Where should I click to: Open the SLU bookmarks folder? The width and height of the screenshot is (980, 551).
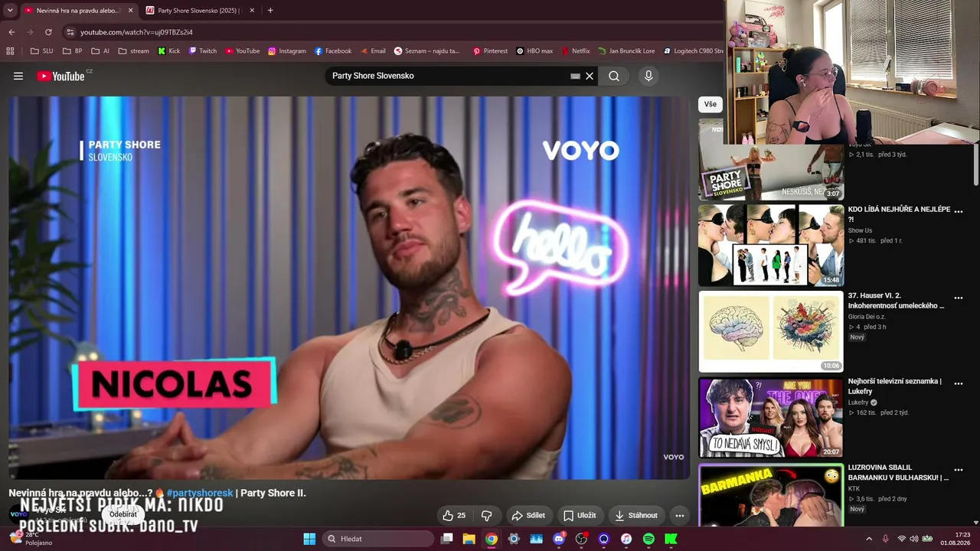click(x=41, y=51)
